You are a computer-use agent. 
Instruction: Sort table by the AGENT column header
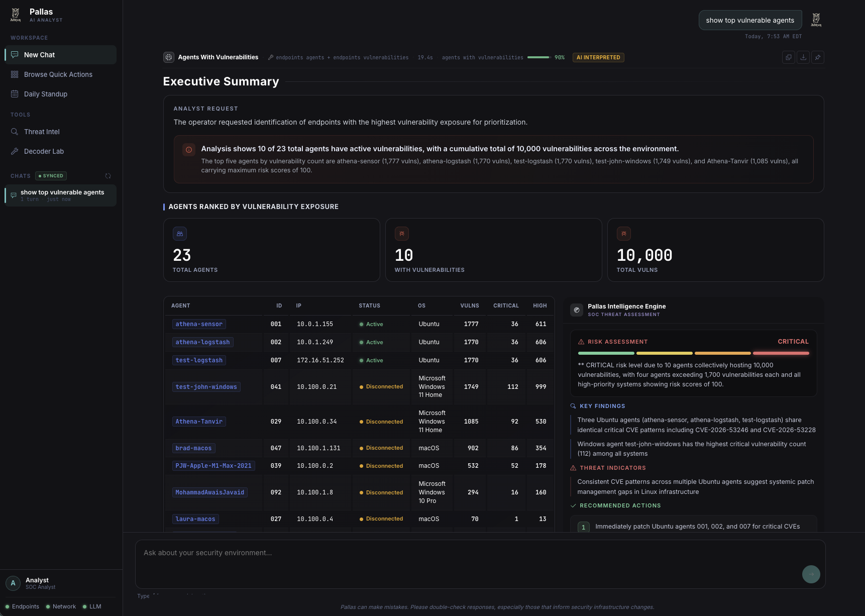coord(181,305)
